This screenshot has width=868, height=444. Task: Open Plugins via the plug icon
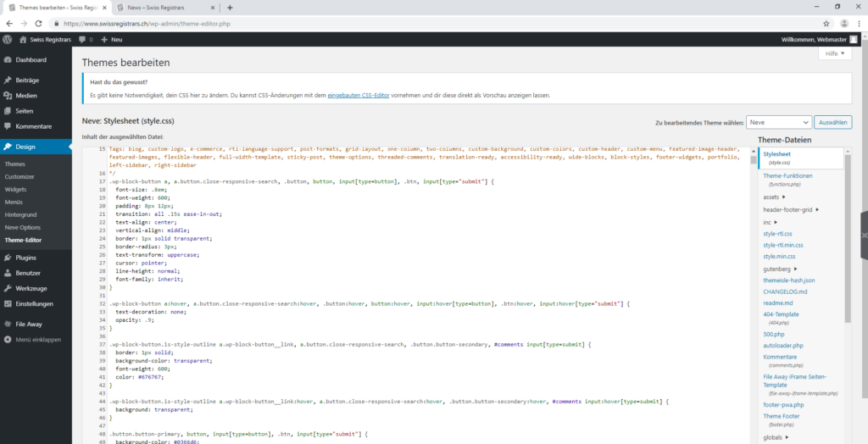click(8, 257)
